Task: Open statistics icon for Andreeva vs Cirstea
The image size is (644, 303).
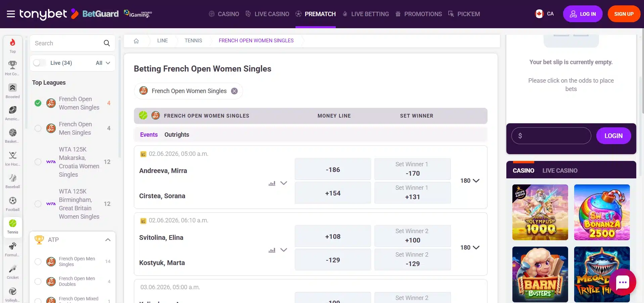Action: (x=272, y=183)
